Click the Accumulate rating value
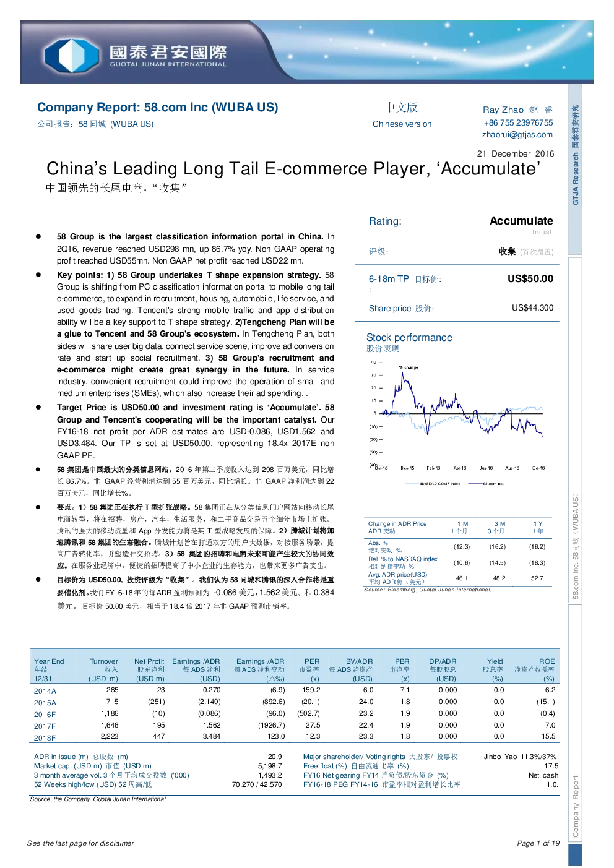Image resolution: width=614 pixels, height=868 pixels. coord(521,221)
